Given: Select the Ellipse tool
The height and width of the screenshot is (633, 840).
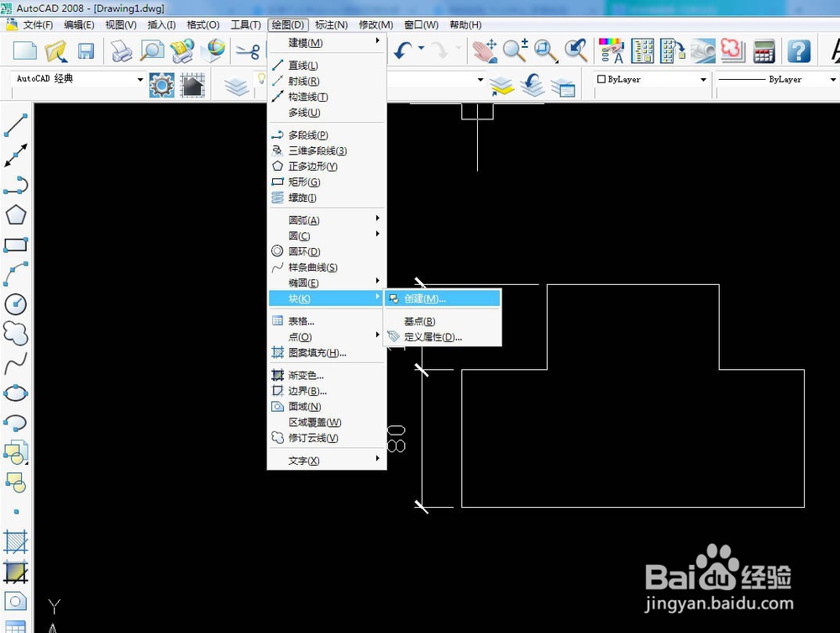Looking at the screenshot, I should [15, 393].
